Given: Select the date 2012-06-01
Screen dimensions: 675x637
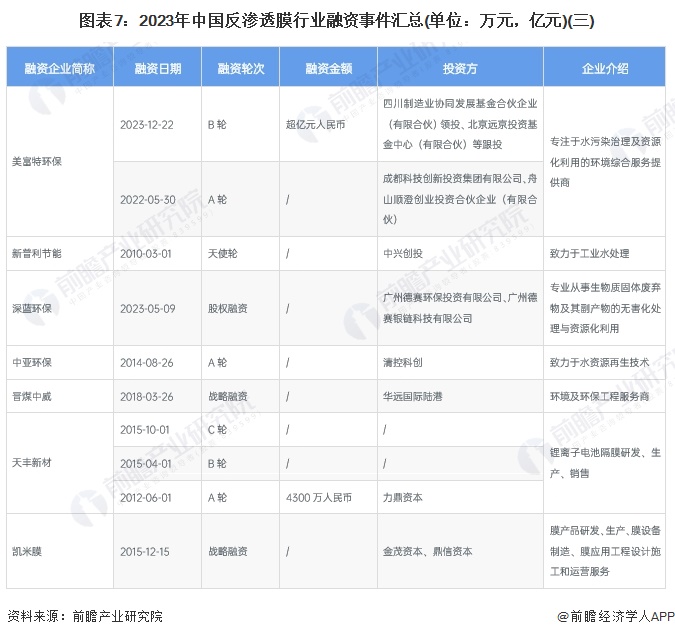Looking at the screenshot, I should tap(146, 498).
